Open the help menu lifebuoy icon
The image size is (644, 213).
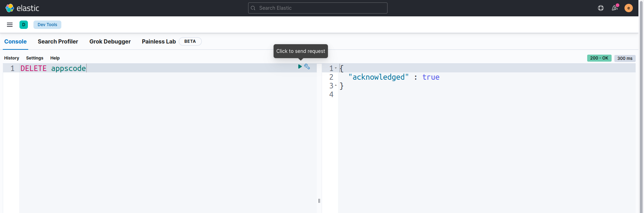pos(601,8)
